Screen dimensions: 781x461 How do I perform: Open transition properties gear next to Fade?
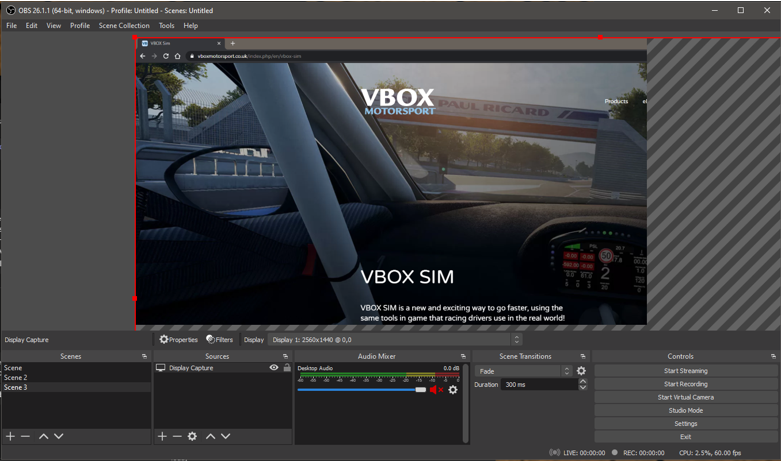click(x=581, y=371)
